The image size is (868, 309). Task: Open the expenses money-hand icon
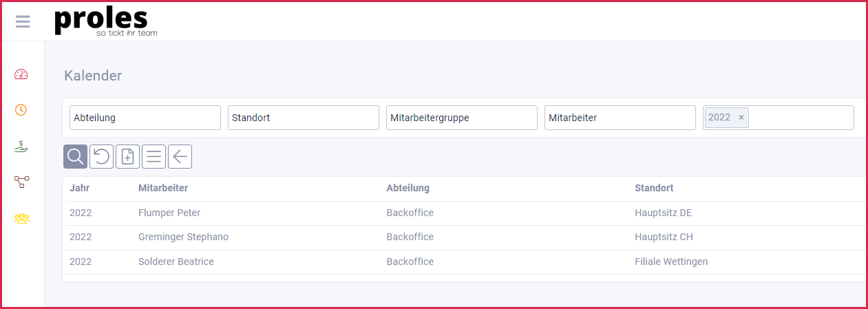21,146
